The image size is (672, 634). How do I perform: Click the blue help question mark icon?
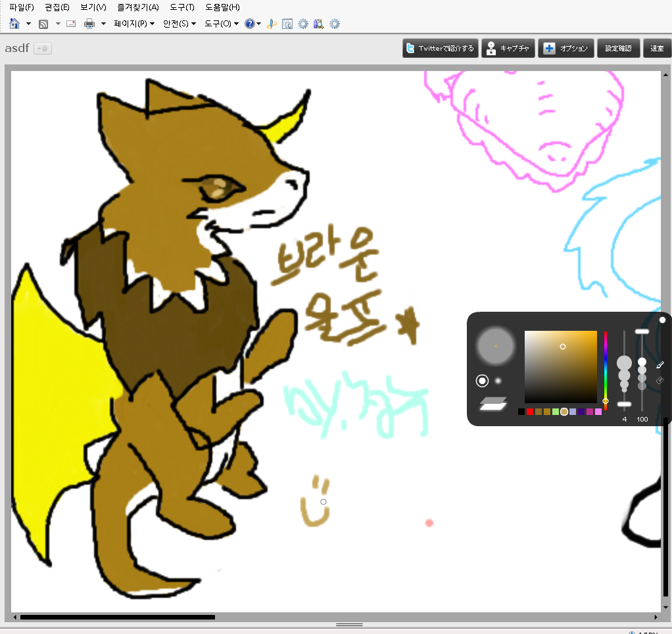tap(250, 24)
